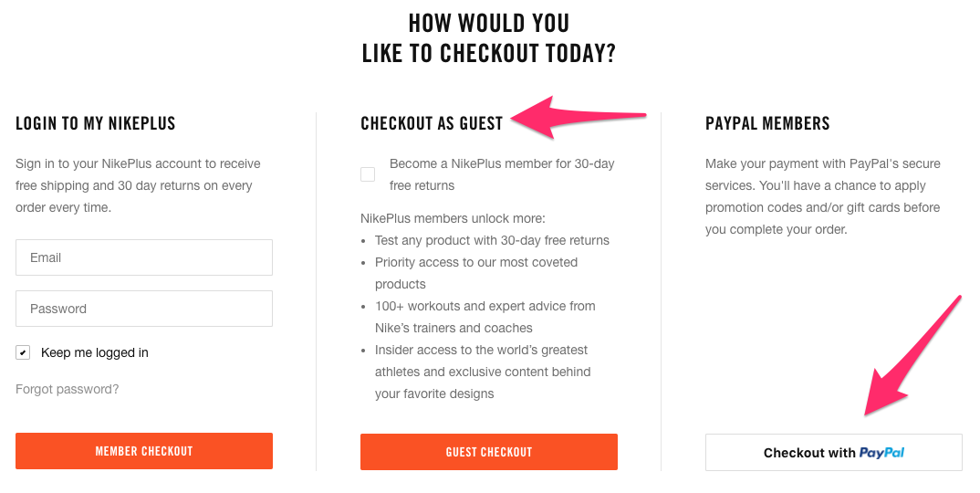Click the PayPal secure services description paragraph
The image size is (980, 493).
[823, 196]
